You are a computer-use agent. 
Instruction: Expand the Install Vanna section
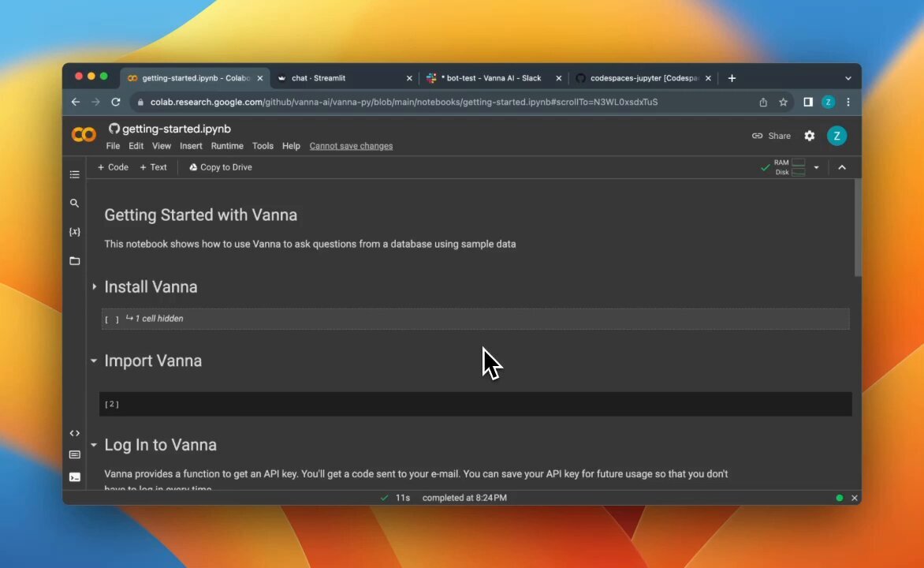[x=95, y=286]
